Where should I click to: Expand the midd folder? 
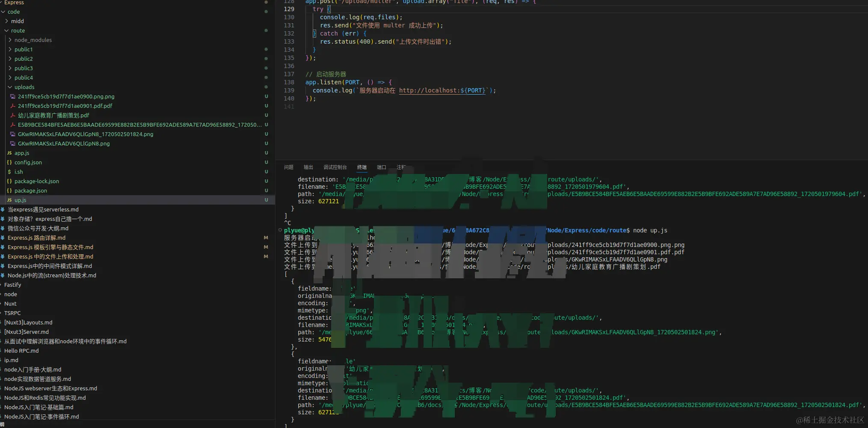[6, 21]
